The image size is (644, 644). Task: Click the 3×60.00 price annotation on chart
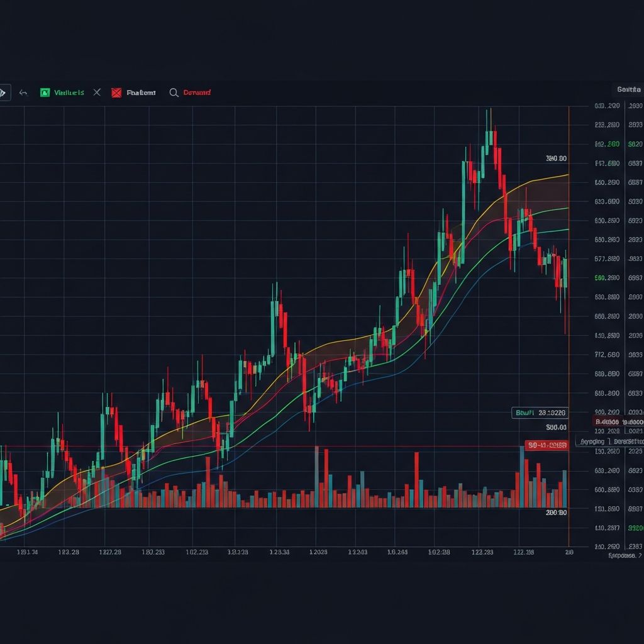[556, 158]
